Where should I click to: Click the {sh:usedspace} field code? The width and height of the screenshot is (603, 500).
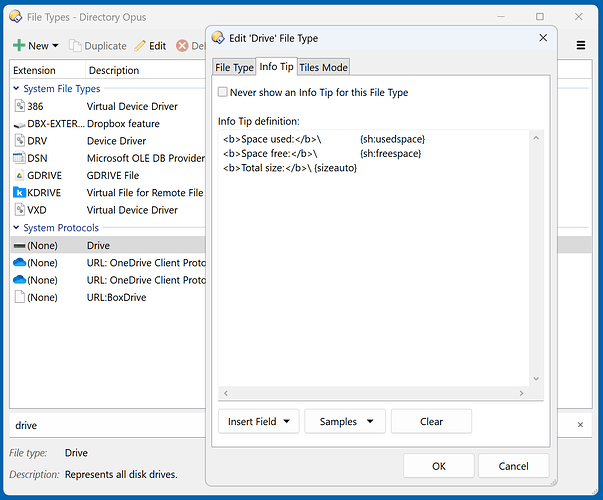pos(393,139)
